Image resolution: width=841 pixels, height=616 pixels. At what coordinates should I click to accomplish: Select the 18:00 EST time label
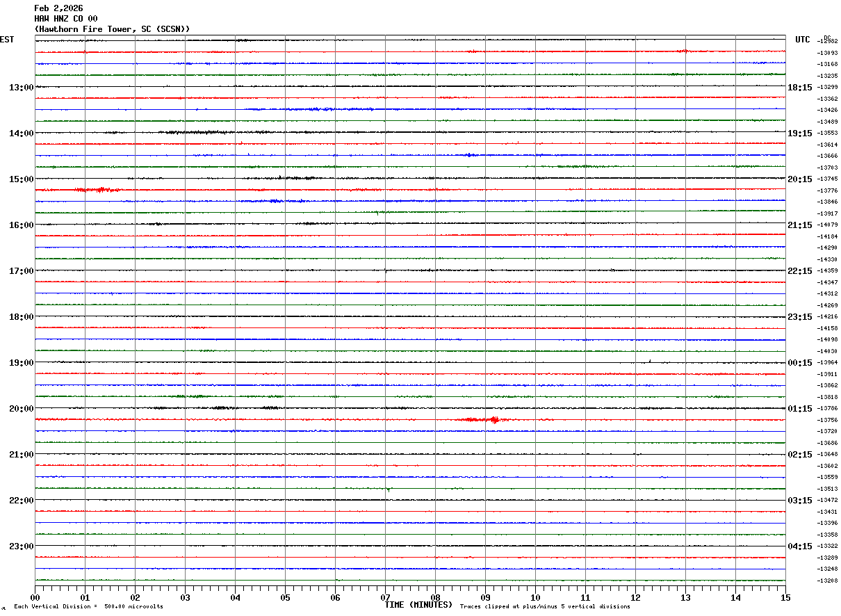pos(21,316)
